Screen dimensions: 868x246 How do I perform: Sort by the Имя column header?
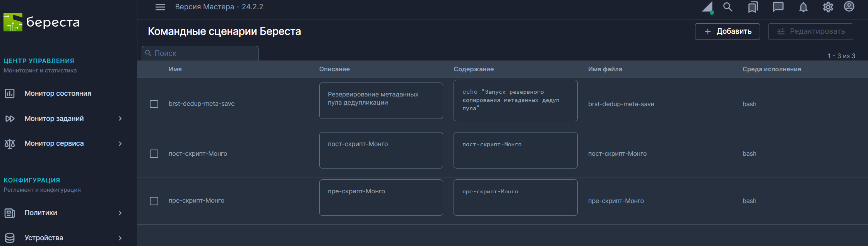pyautogui.click(x=175, y=69)
